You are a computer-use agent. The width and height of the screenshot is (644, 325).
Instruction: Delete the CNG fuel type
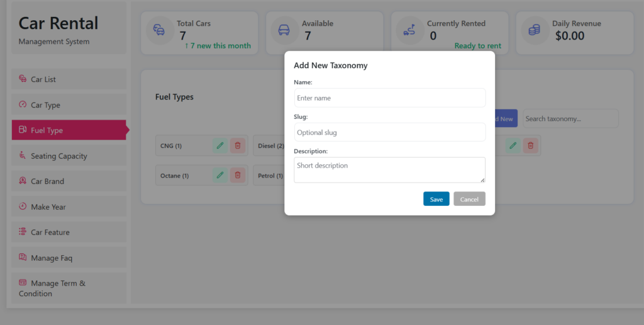tap(237, 145)
